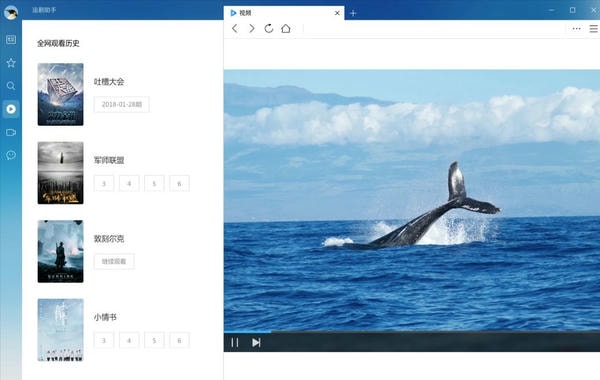Click the video progress bar
Image resolution: width=600 pixels, height=380 pixels.
(x=412, y=332)
